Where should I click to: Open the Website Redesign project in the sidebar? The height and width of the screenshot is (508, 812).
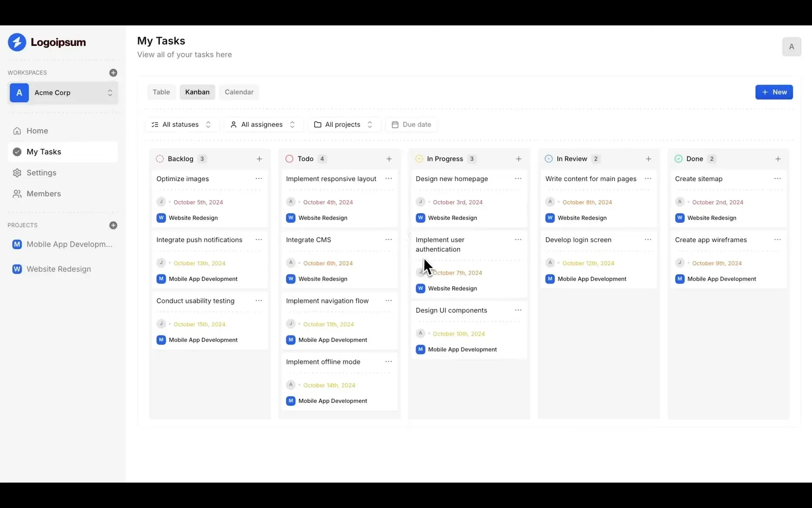pyautogui.click(x=58, y=269)
